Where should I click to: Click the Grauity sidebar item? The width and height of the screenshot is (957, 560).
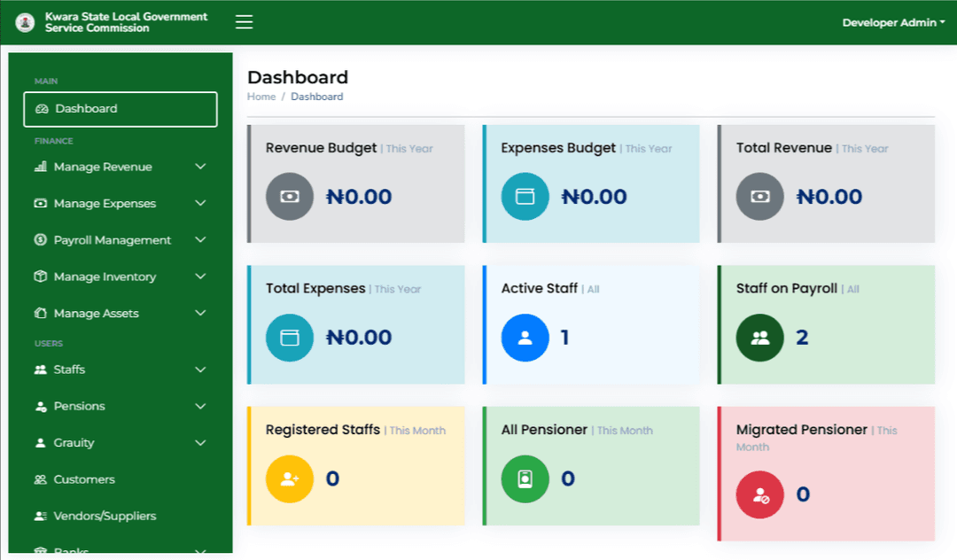coord(76,442)
